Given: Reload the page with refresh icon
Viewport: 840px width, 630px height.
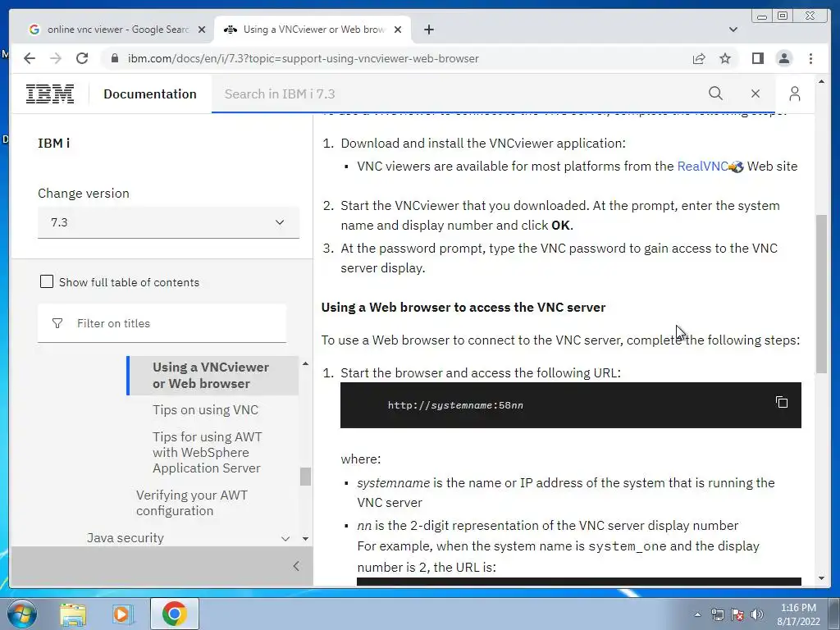Looking at the screenshot, I should [82, 58].
